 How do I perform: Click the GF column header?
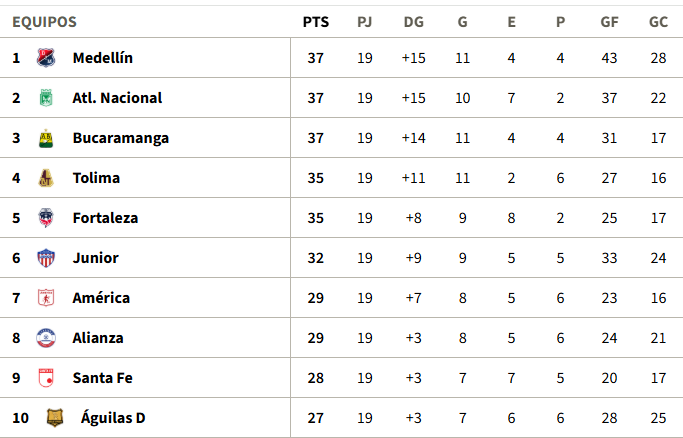[609, 22]
